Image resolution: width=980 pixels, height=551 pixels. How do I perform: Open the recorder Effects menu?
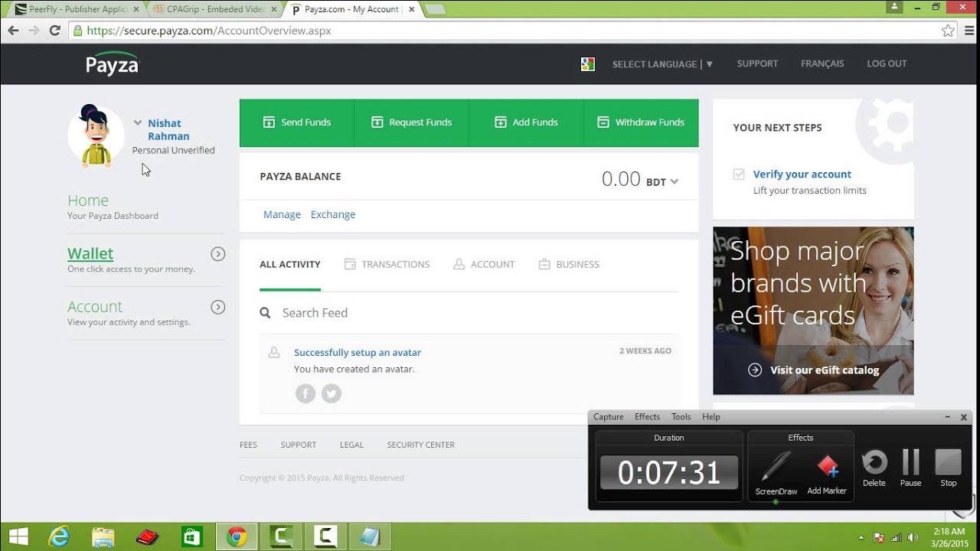tap(647, 417)
